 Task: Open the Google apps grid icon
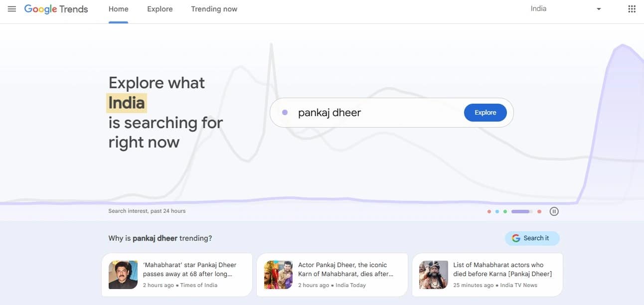pyautogui.click(x=632, y=8)
